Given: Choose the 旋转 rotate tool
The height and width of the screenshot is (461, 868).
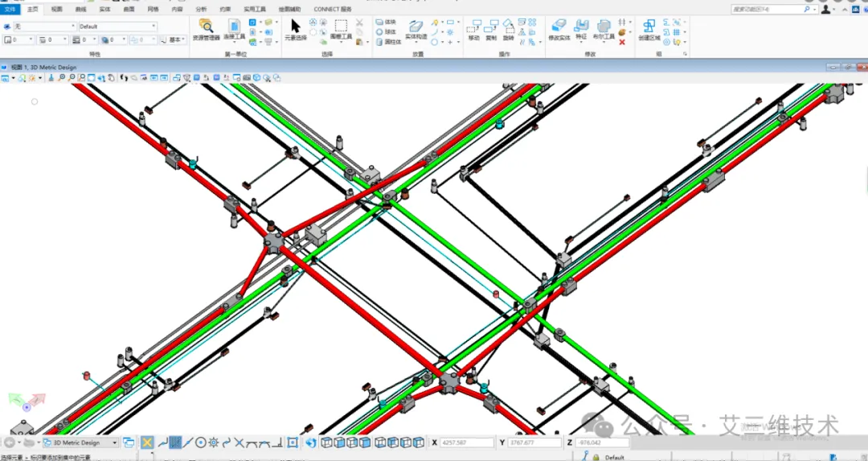Looking at the screenshot, I should [x=508, y=31].
